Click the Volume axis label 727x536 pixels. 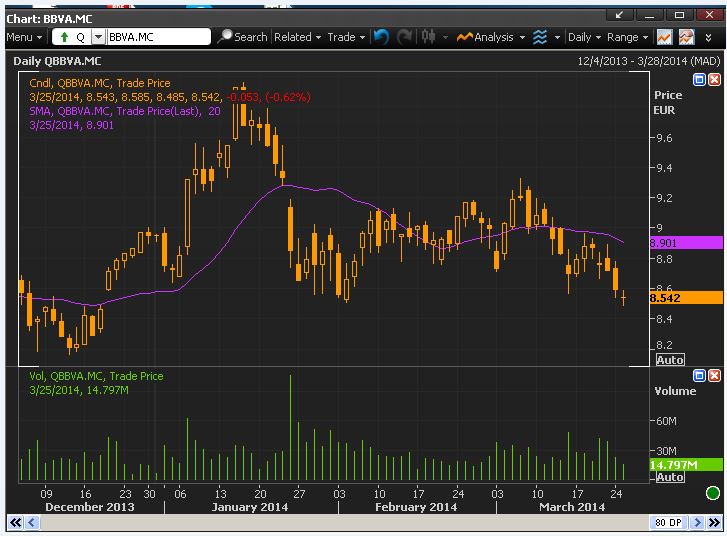click(x=675, y=391)
